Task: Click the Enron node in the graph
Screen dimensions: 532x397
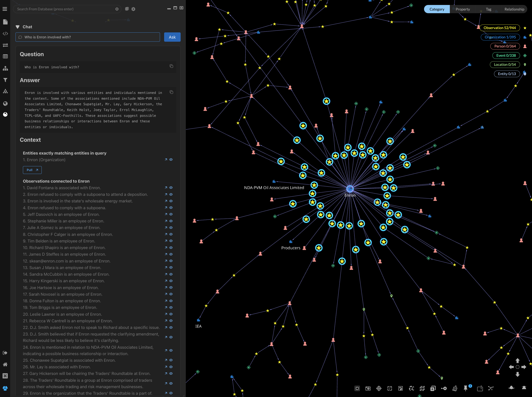Action: pyautogui.click(x=350, y=189)
